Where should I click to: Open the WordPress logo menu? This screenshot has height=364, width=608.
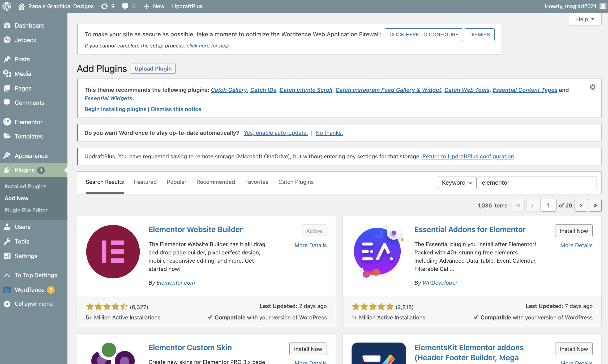tap(7, 6)
